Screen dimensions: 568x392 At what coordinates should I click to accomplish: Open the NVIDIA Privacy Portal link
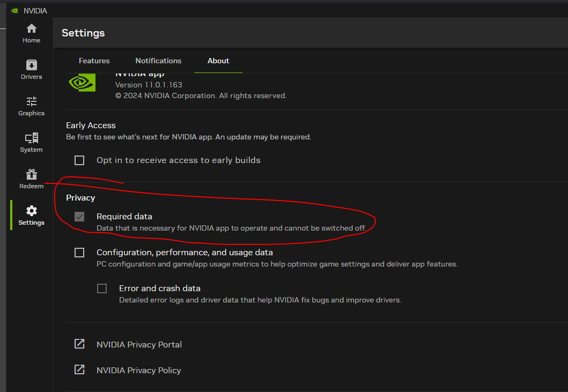pos(139,344)
